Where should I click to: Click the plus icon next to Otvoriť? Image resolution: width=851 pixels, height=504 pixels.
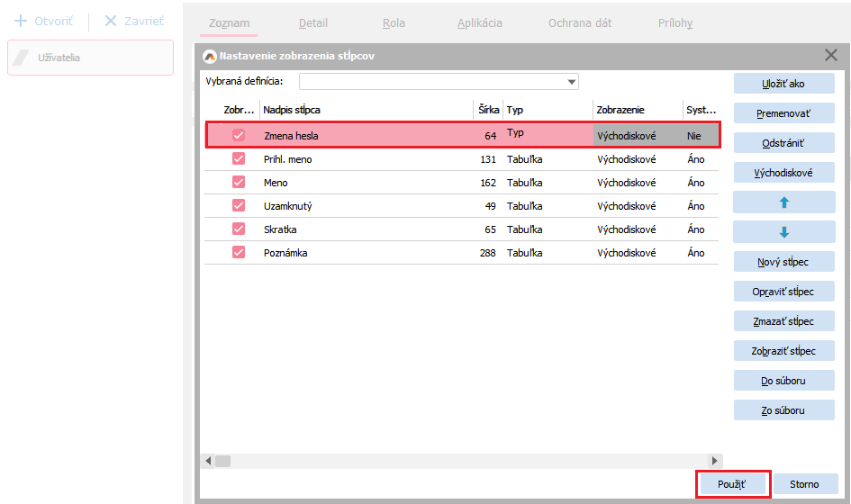pyautogui.click(x=21, y=22)
